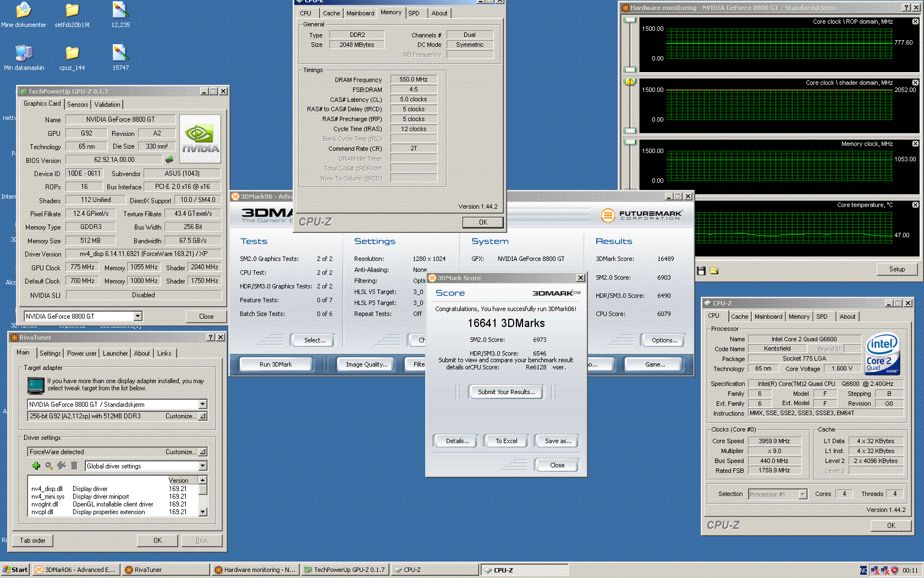The image size is (924, 578).
Task: Click Run 3DMark button
Action: point(276,364)
